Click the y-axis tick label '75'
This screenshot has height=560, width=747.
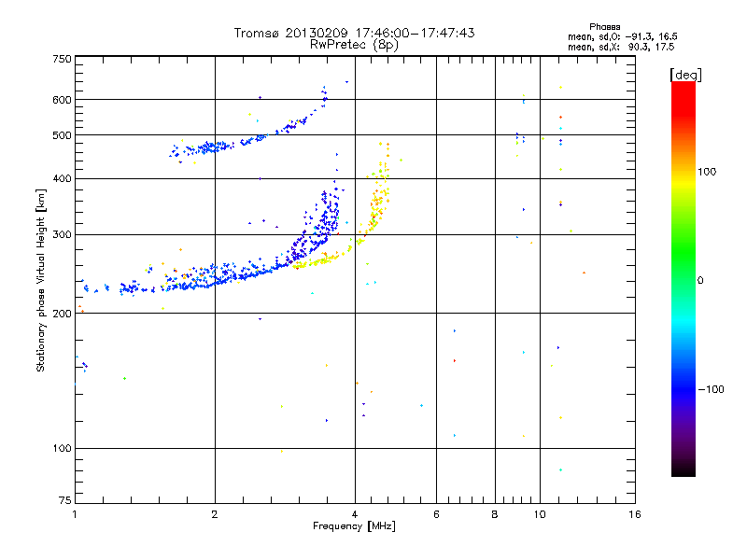(x=65, y=500)
